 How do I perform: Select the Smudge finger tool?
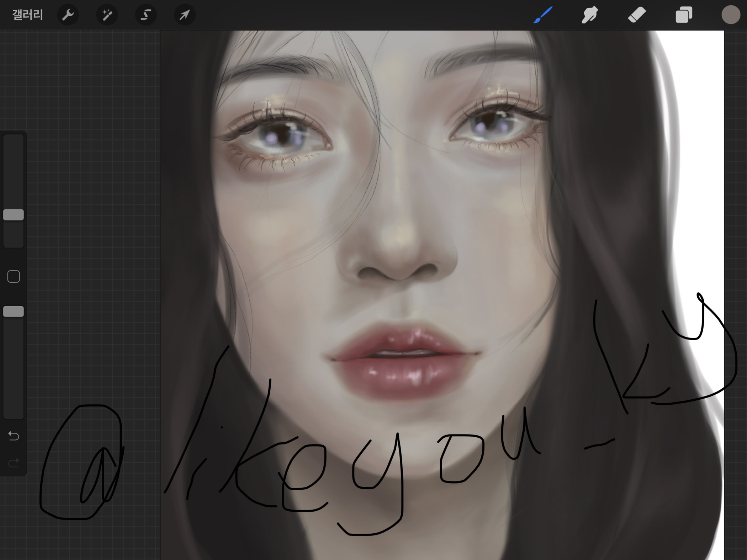tap(589, 15)
